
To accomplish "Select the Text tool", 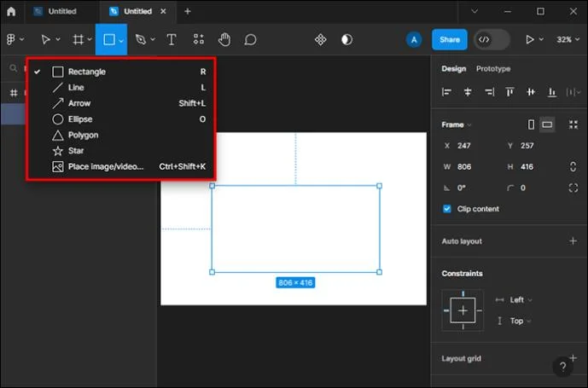I will pos(172,39).
